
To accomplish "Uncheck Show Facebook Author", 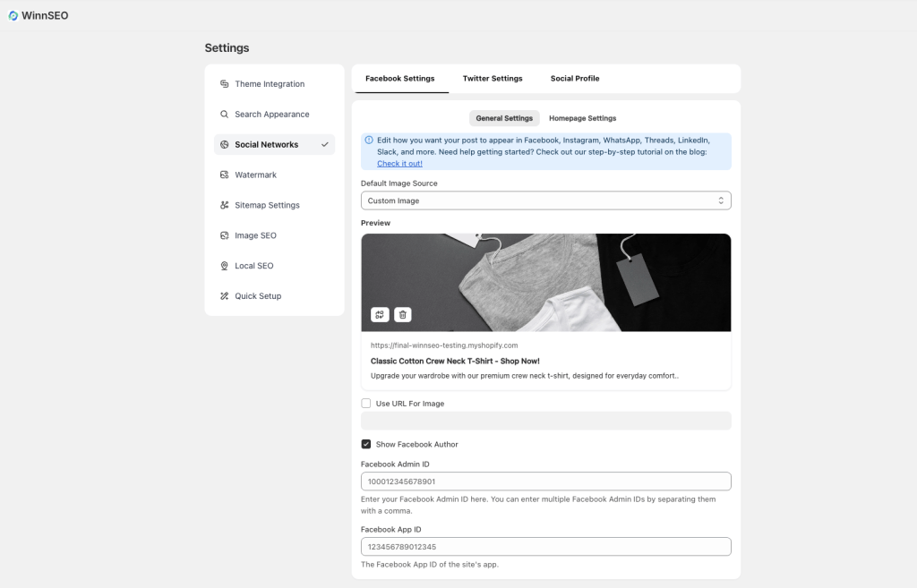I will click(366, 444).
